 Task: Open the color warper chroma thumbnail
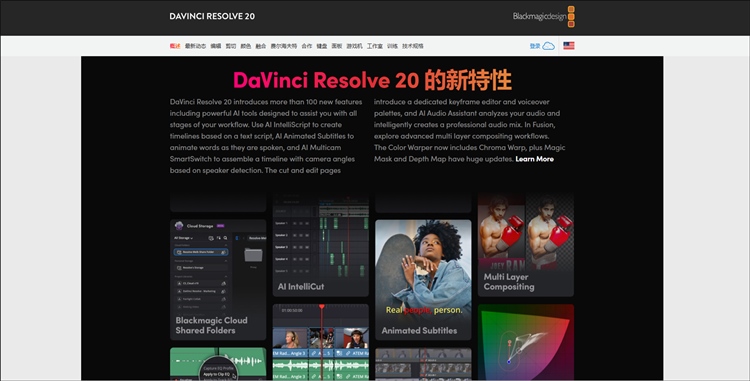pos(526,342)
